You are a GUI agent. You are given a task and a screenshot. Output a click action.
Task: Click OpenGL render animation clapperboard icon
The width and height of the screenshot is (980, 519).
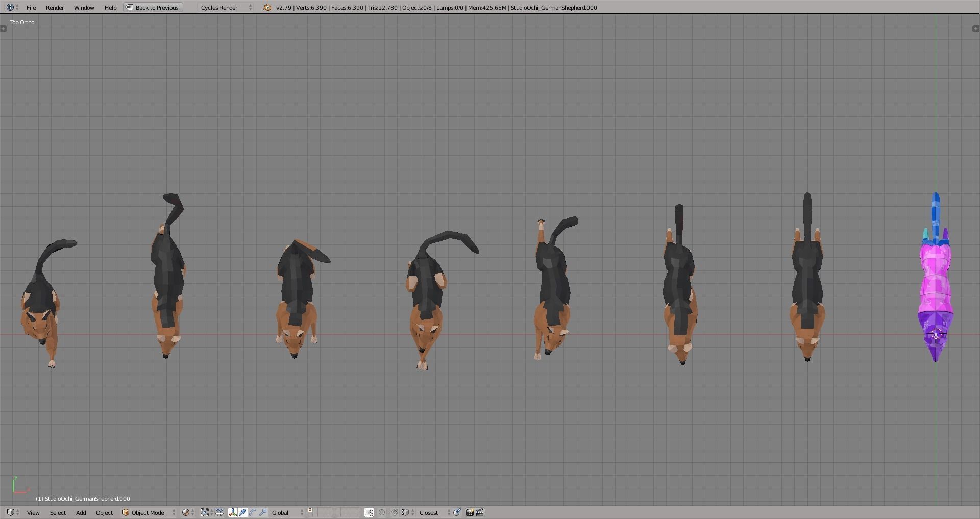pos(480,512)
